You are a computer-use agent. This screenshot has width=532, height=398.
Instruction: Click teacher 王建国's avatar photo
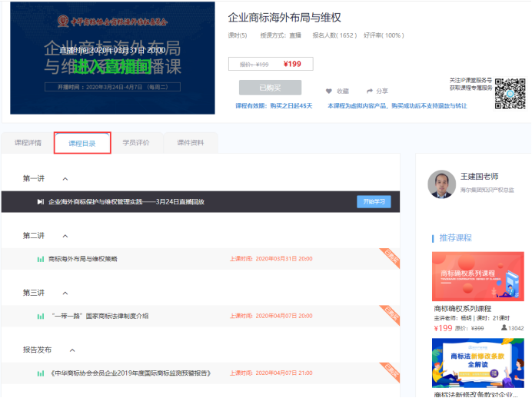(x=441, y=184)
